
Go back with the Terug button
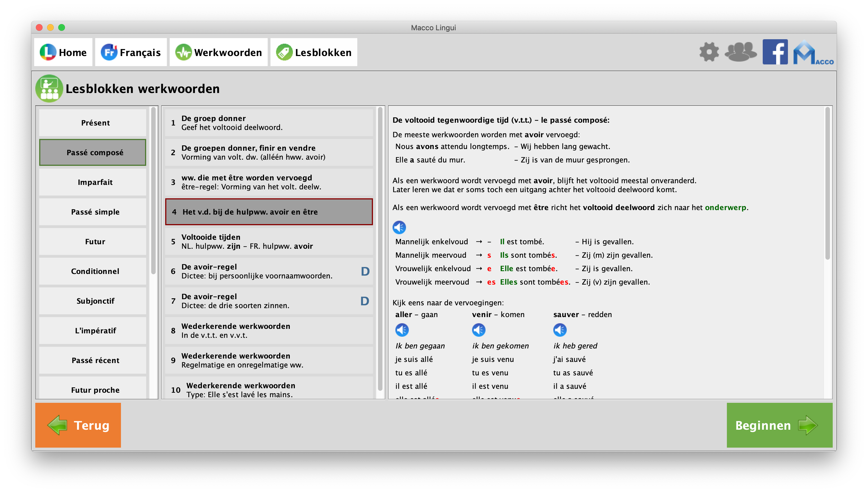click(x=78, y=425)
